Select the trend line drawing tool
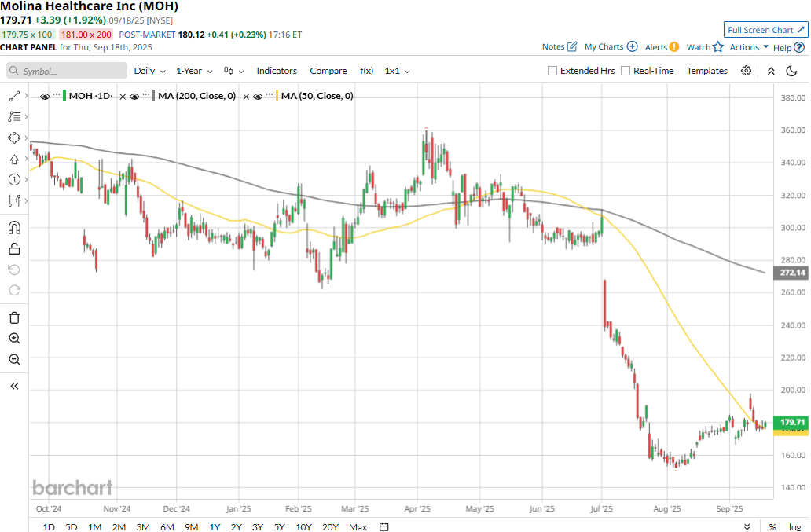Screen dimensions: 811x532 coord(14,96)
